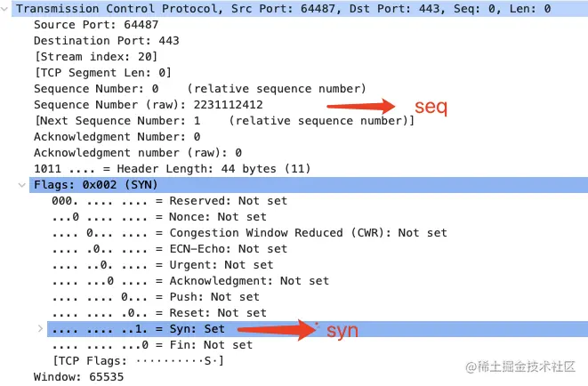
Task: Click the Fin: Not set row
Action: (152, 344)
